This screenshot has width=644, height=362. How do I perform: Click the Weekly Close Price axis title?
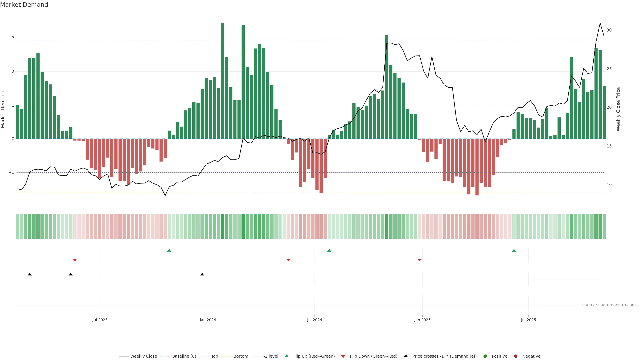click(618, 109)
